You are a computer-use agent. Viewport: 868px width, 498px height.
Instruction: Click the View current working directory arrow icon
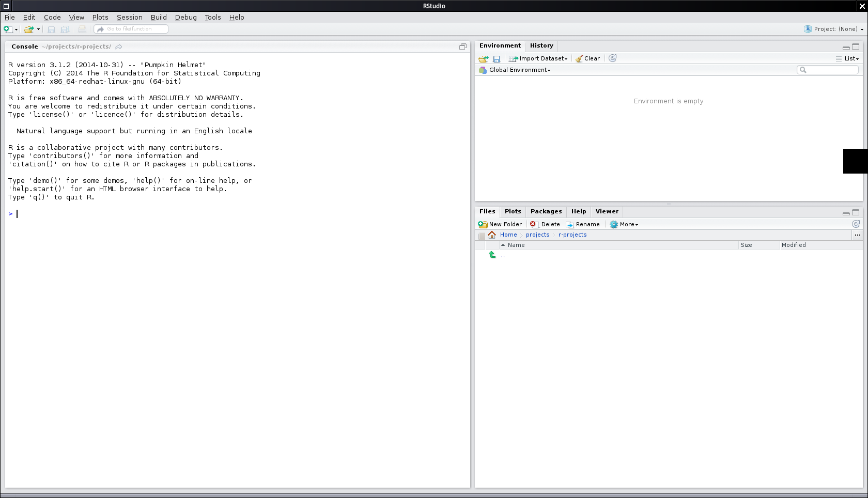(119, 46)
